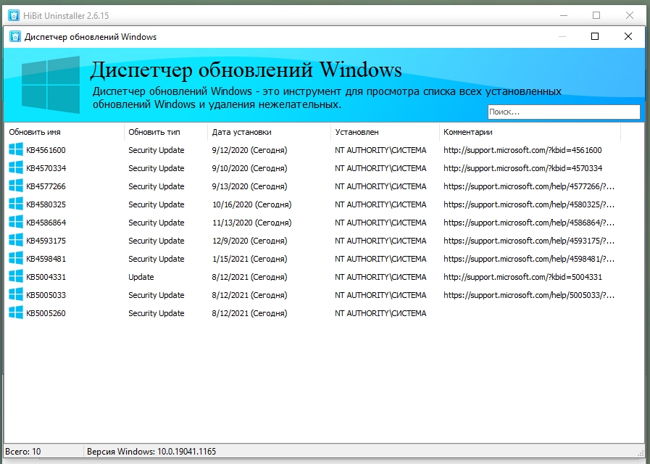The image size is (650, 464).
Task: Select update KB4561600 by its name
Action: coord(46,150)
